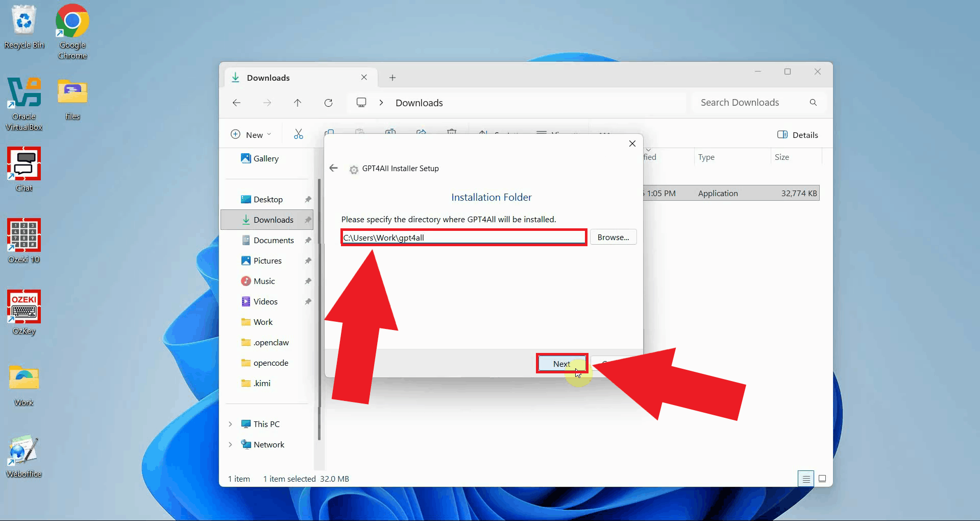
Task: Select the large thumbnails icon in the status bar
Action: tap(822, 479)
